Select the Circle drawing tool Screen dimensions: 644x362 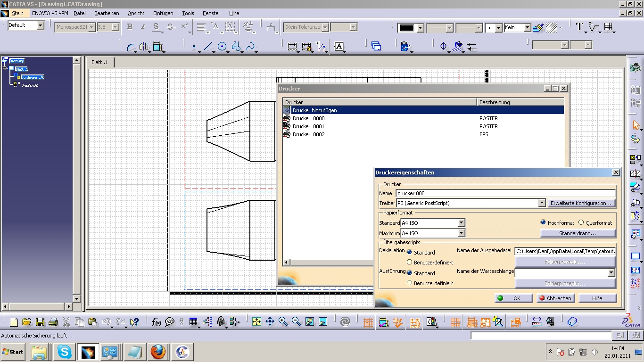(222, 46)
